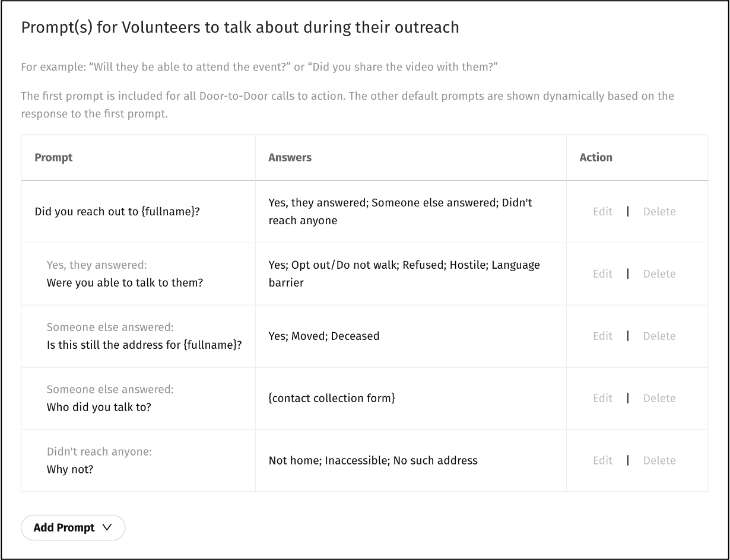Edit the 'Is this still the address' prompt
This screenshot has height=560, width=730.
[602, 336]
